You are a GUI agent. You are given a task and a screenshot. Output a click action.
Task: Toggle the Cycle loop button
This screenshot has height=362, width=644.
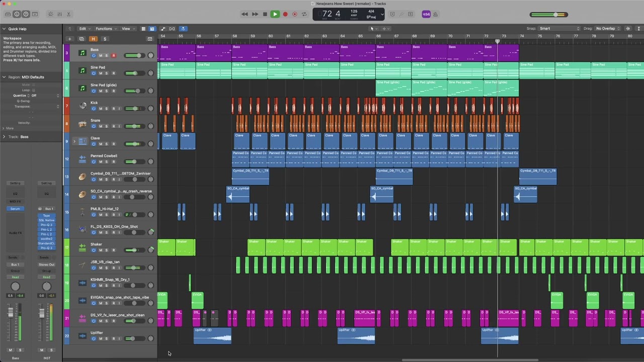304,14
